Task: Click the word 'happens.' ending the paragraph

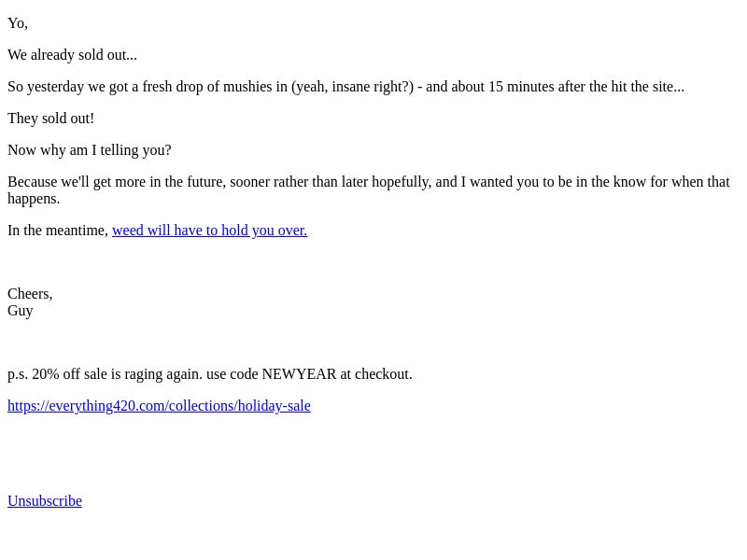Action: tap(34, 199)
